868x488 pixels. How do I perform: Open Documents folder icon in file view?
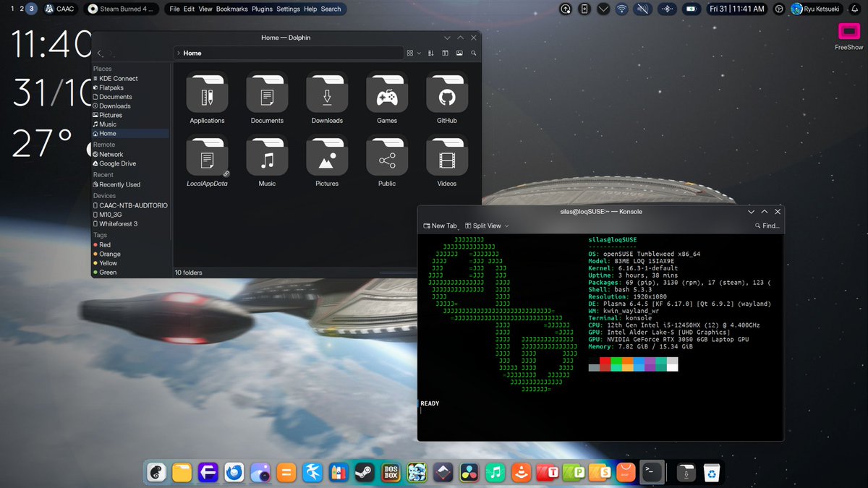(x=267, y=98)
